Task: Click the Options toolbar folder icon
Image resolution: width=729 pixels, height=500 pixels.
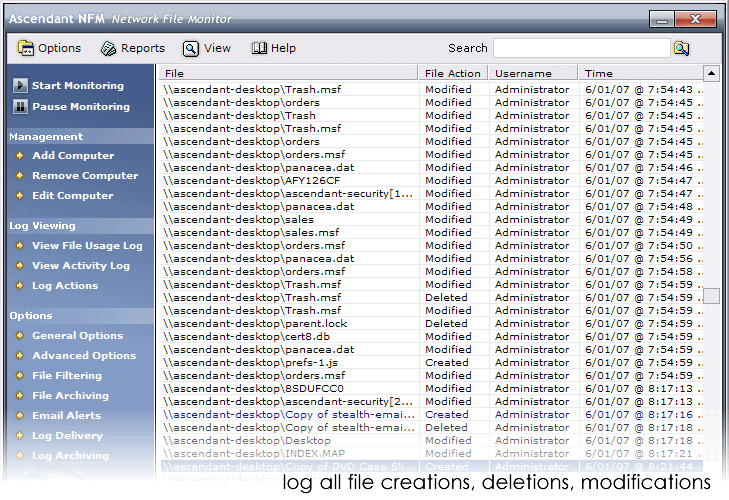Action: (26, 48)
